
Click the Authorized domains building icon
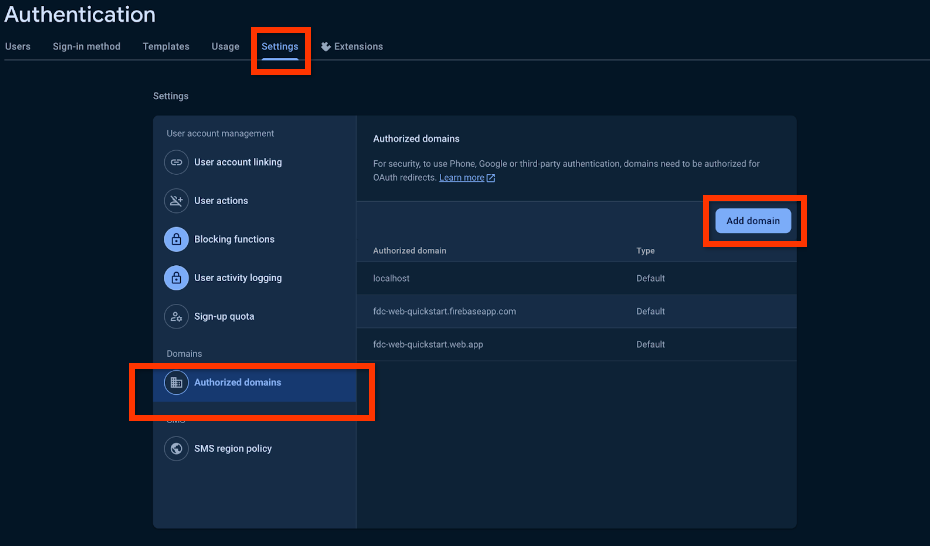coord(176,382)
